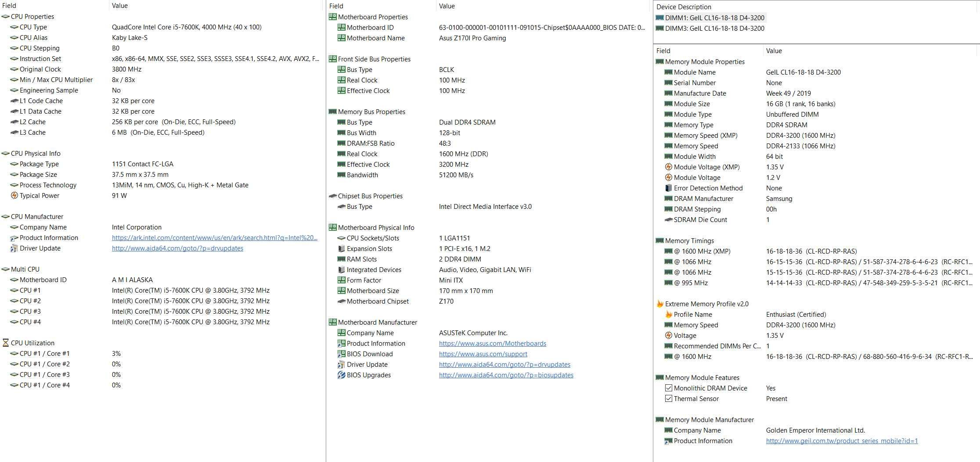
Task: Click the CPU Physical Info group icon
Action: coord(5,154)
